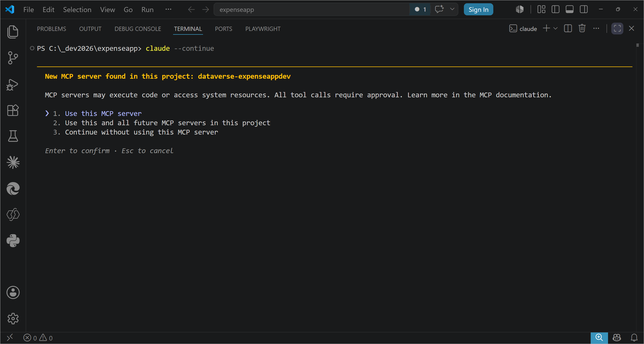Open the Python extension view
The width and height of the screenshot is (644, 344).
(x=13, y=241)
